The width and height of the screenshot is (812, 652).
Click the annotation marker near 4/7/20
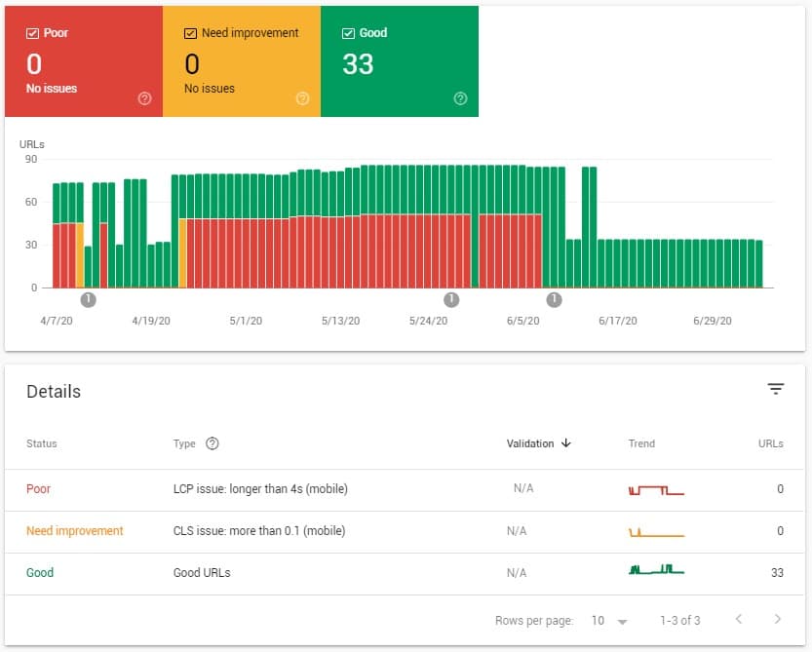[88, 299]
